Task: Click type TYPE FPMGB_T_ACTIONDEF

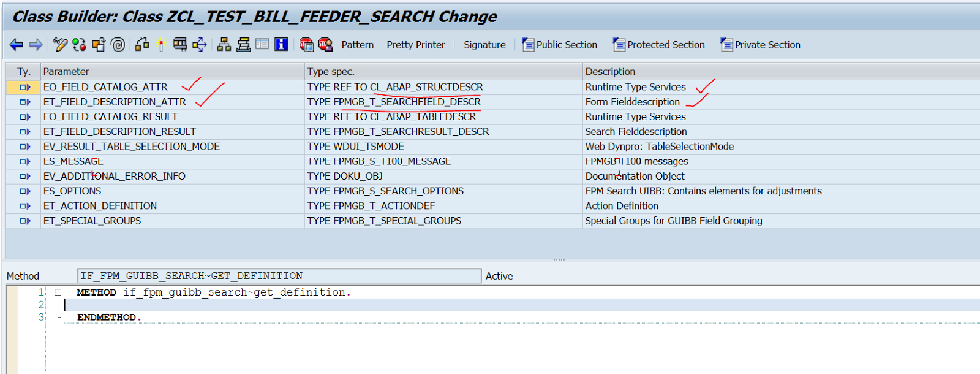Action: (x=371, y=206)
